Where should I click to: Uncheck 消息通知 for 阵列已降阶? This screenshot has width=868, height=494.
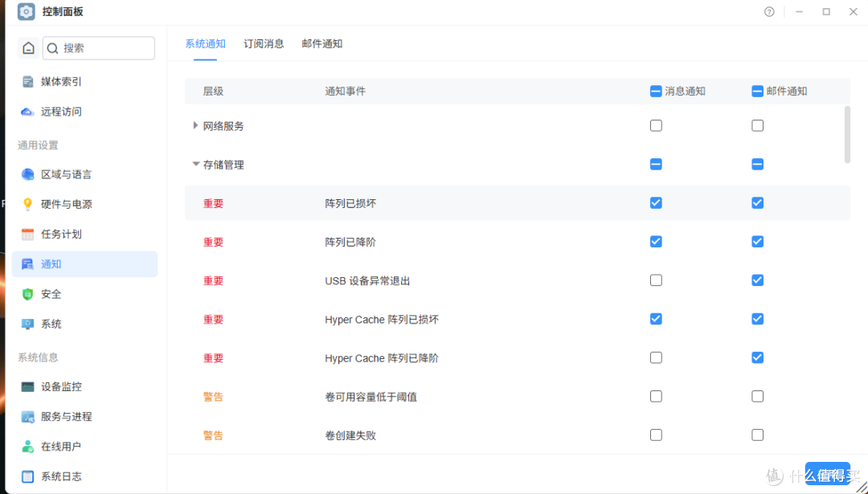(656, 242)
